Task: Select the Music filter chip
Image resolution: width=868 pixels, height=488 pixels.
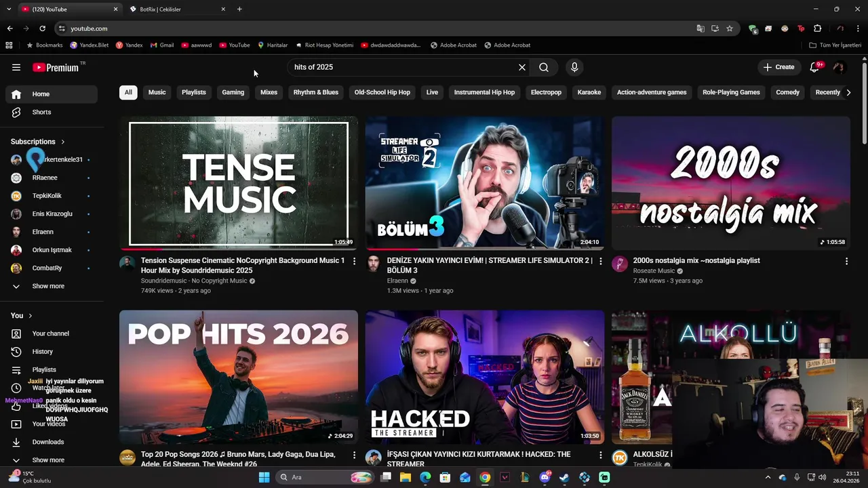Action: coord(157,92)
